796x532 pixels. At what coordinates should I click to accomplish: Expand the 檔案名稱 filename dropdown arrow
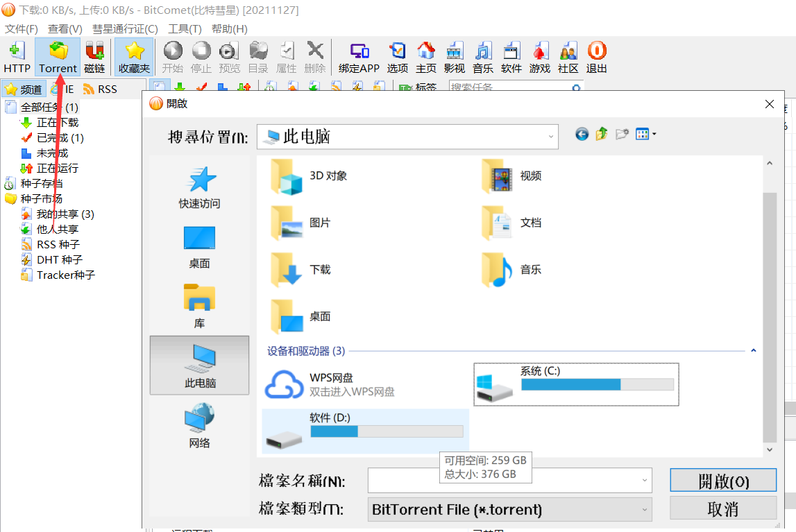pos(644,480)
